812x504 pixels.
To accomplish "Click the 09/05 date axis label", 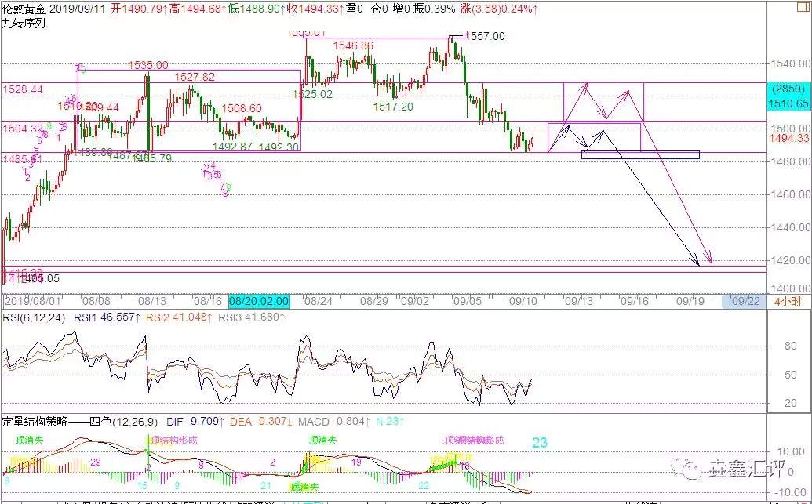I will point(468,301).
